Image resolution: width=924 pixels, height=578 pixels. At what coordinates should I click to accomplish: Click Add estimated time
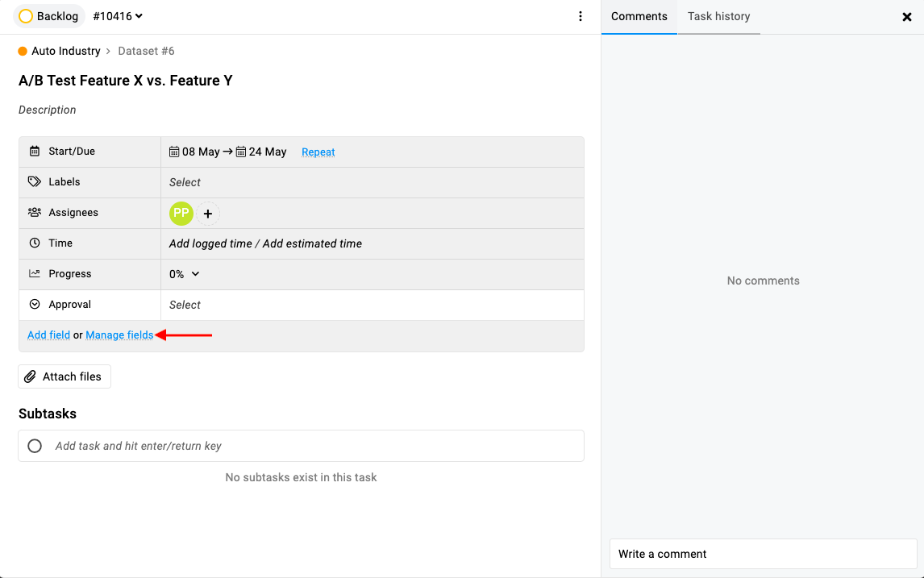[x=312, y=244]
